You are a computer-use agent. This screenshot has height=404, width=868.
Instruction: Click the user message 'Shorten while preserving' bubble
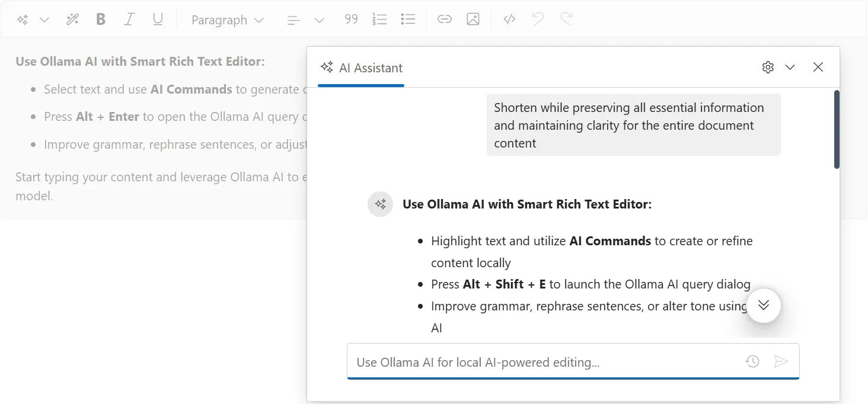click(634, 125)
